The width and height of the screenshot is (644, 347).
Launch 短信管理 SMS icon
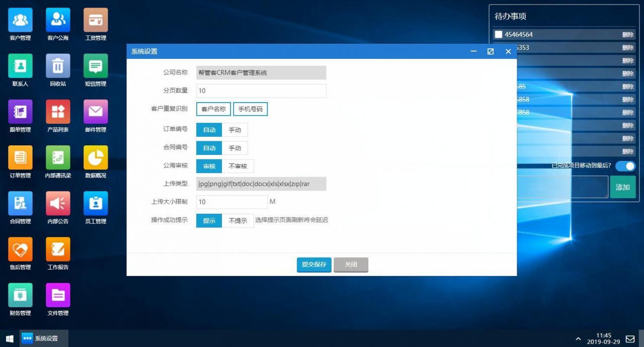click(x=95, y=65)
